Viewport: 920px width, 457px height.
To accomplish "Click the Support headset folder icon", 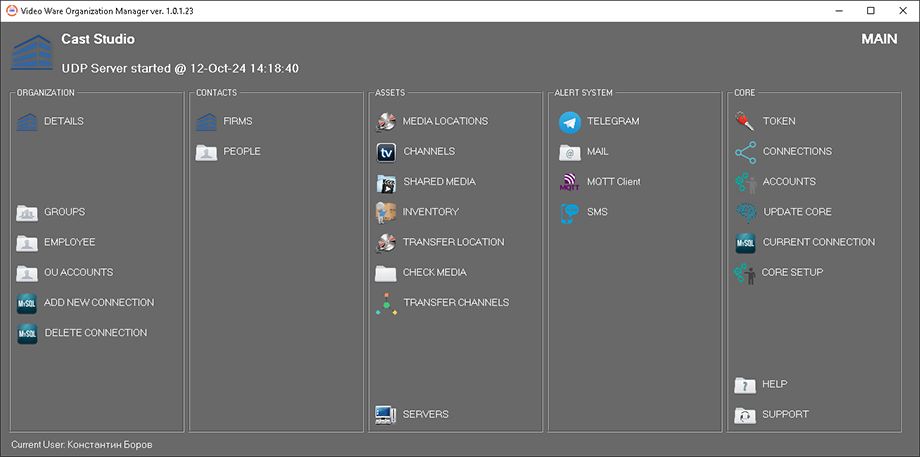I will click(x=745, y=415).
